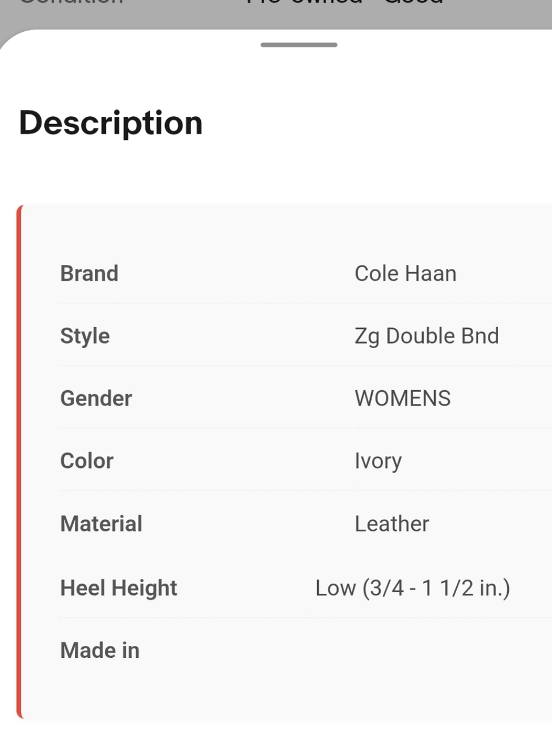Image resolution: width=552 pixels, height=756 pixels.
Task: Tap the dimmed Pre-owned Good text above
Action: click(344, 3)
